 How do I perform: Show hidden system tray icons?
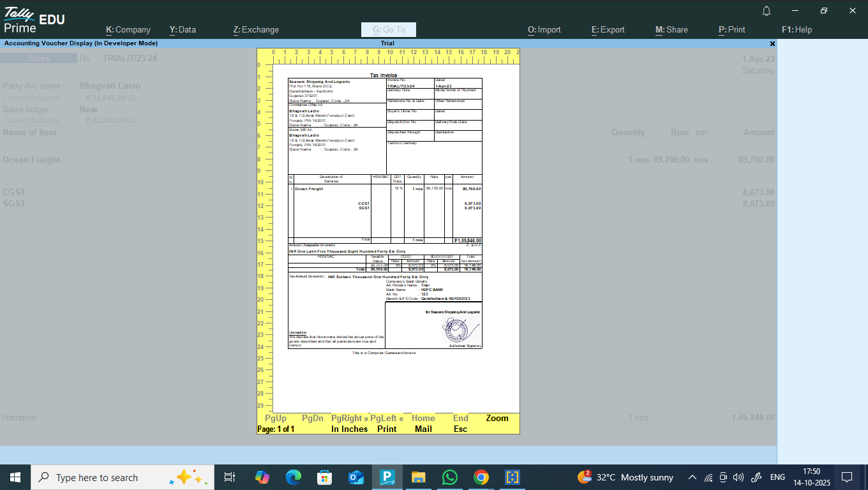click(x=692, y=477)
